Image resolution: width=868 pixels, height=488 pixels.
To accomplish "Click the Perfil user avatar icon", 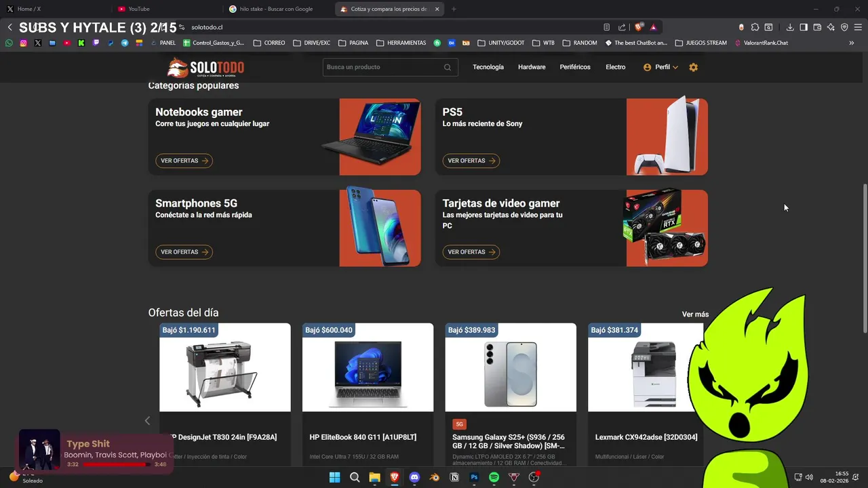I will click(647, 67).
